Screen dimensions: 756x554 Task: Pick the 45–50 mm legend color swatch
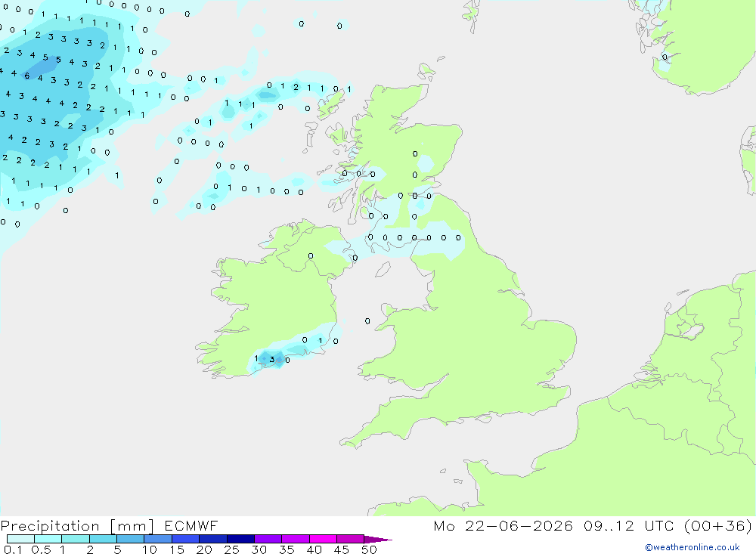(x=351, y=539)
